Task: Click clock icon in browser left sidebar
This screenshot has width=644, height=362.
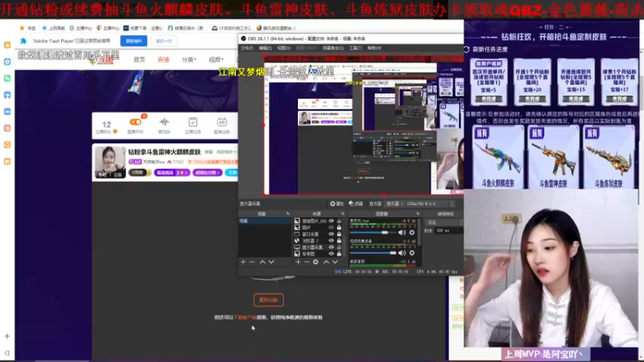Action: coord(7,62)
